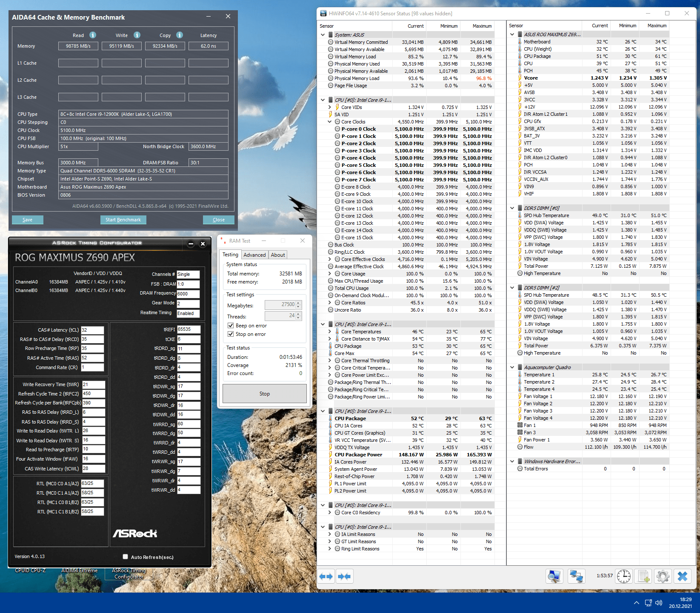
Task: Click the Total Errors sensor icon
Action: tap(520, 469)
